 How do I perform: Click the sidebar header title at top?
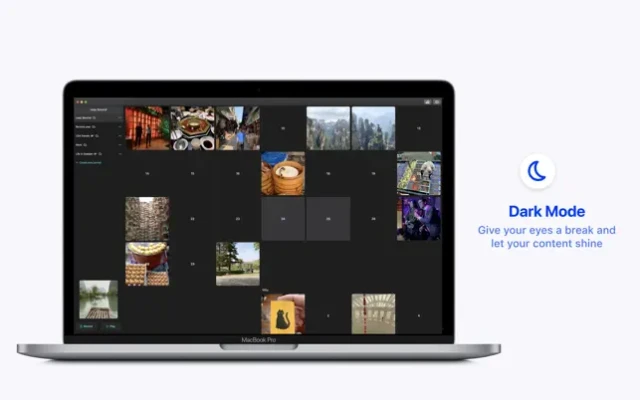click(98, 109)
